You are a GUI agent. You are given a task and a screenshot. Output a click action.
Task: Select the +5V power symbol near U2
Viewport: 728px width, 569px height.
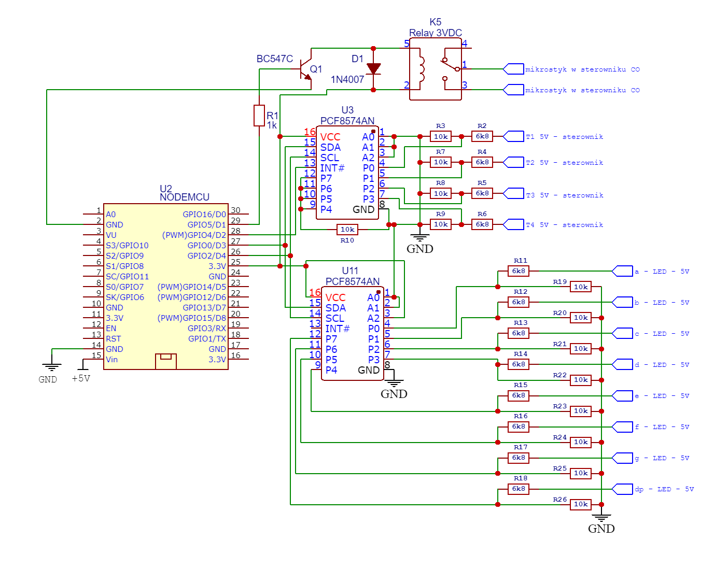pyautogui.click(x=81, y=369)
